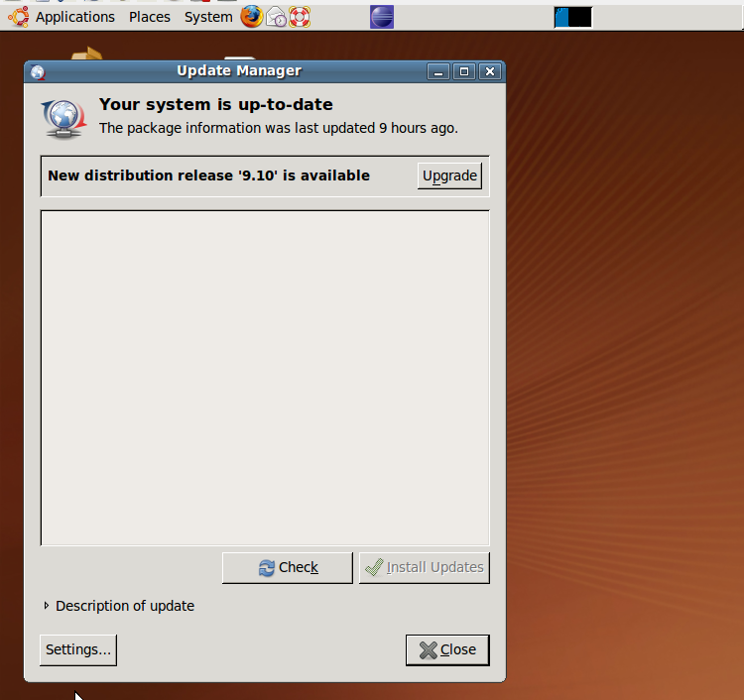Launch Eclipse from the panel icon

point(382,17)
